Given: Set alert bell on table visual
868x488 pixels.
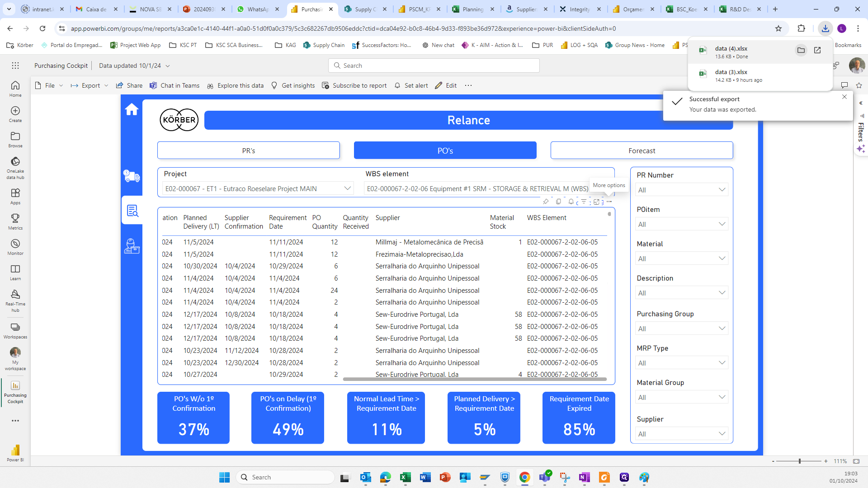Looking at the screenshot, I should tap(571, 202).
